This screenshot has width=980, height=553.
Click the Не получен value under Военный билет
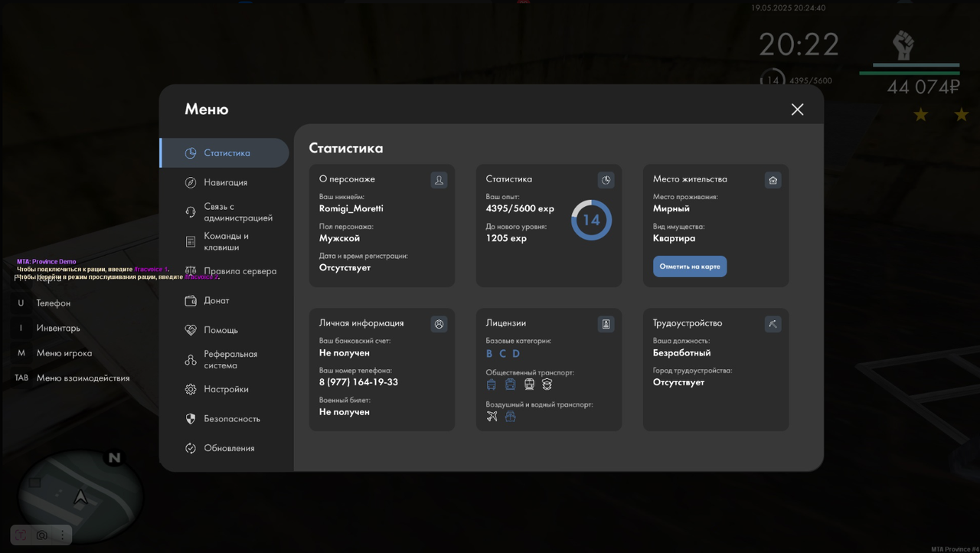pyautogui.click(x=345, y=412)
